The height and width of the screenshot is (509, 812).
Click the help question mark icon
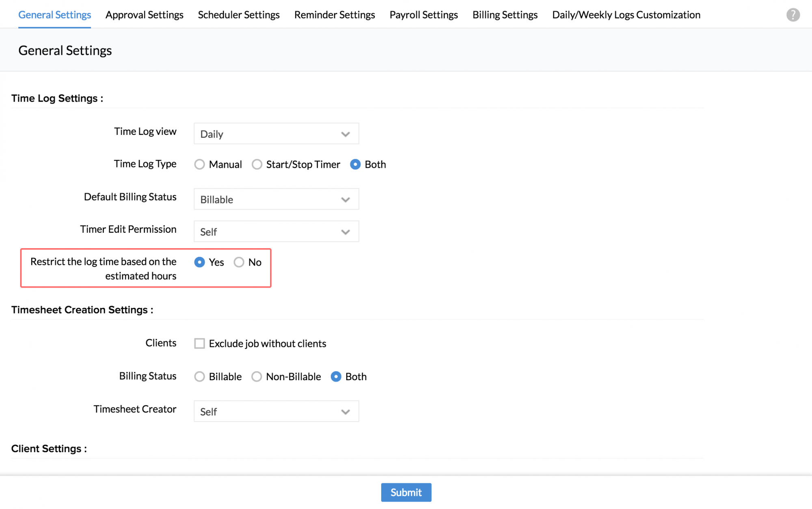[793, 15]
